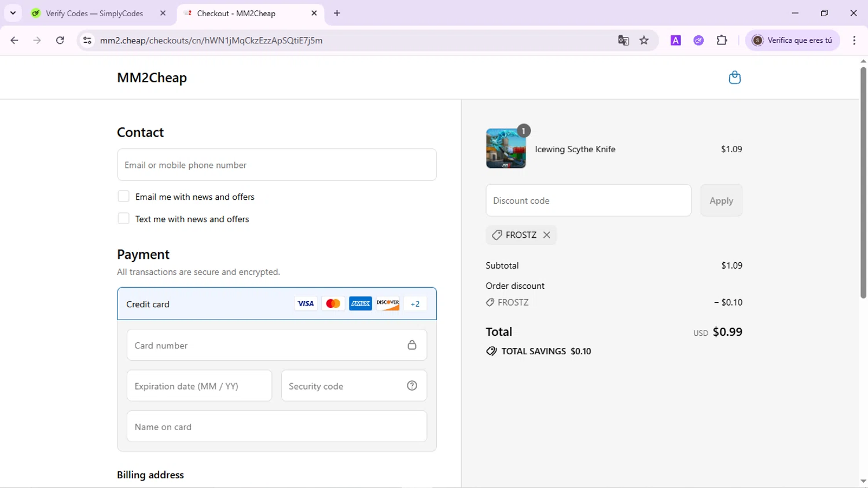Focus the Expiration date field
The image size is (868, 488).
(199, 386)
